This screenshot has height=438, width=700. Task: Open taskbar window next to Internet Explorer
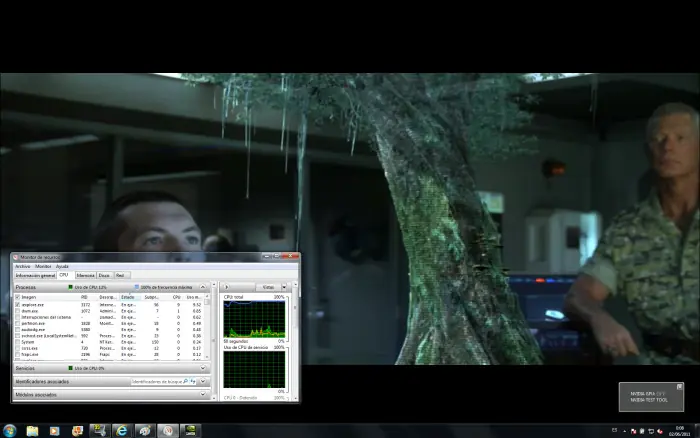pyautogui.click(x=145, y=431)
